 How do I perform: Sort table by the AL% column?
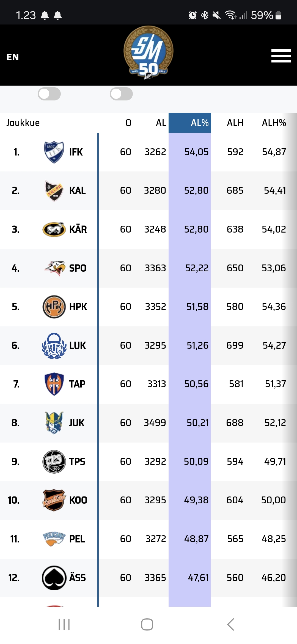190,123
